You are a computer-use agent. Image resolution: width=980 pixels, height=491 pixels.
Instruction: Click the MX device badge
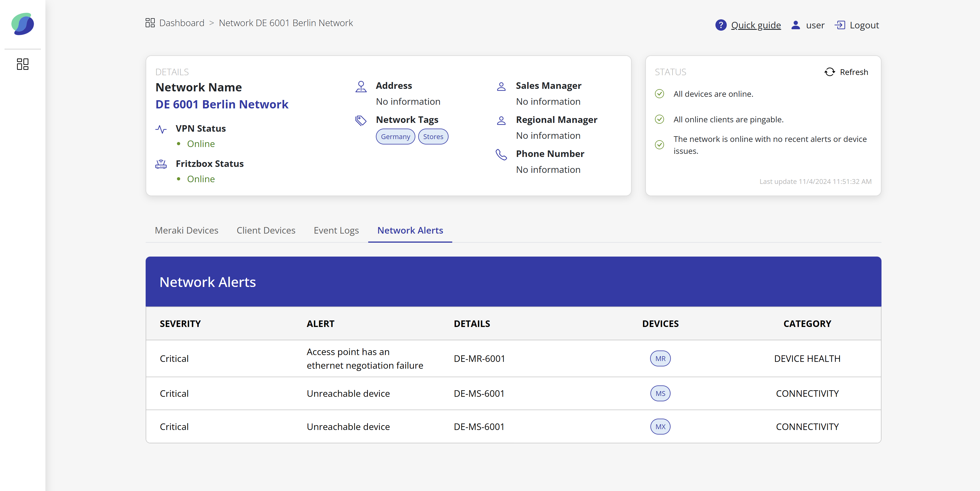click(660, 427)
